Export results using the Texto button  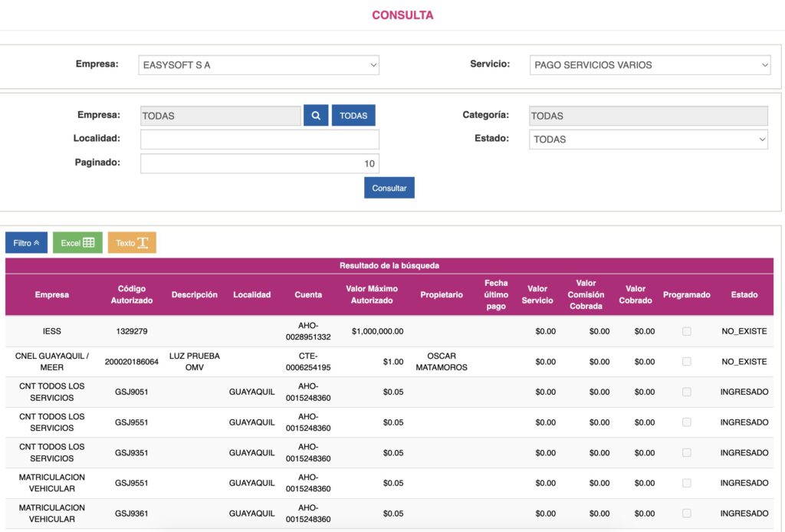coord(132,243)
